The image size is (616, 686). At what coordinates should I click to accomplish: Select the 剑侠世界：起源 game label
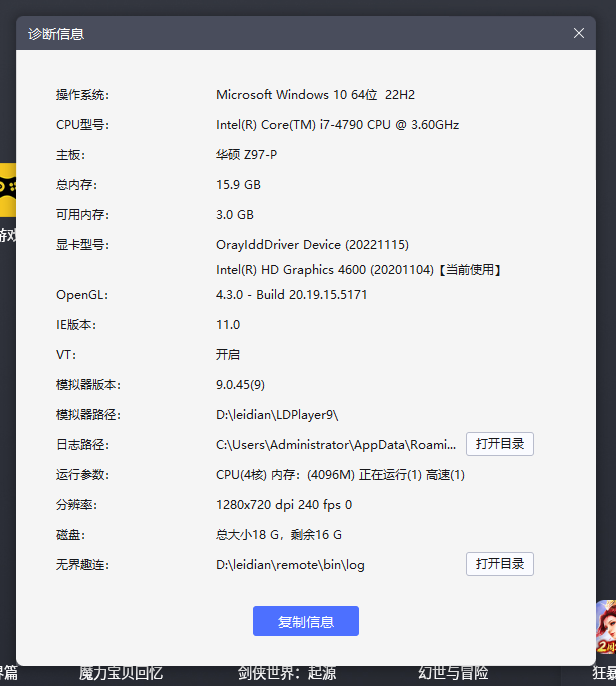pos(287,673)
